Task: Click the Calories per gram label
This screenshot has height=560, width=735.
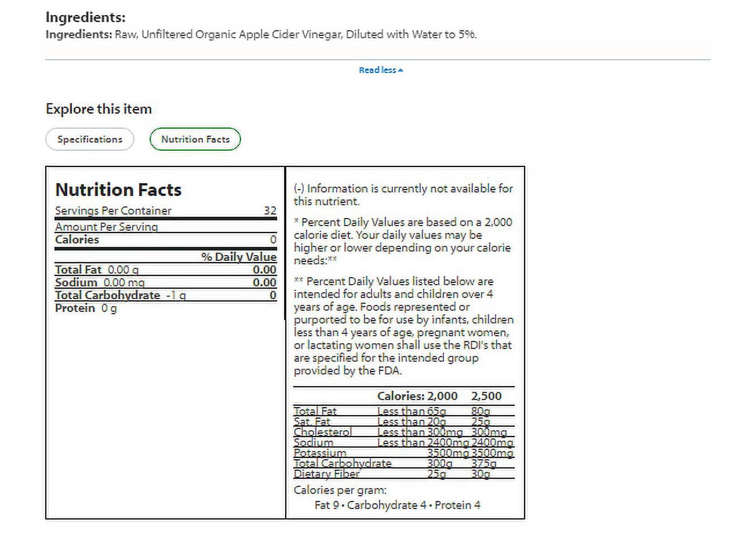Action: point(340,490)
